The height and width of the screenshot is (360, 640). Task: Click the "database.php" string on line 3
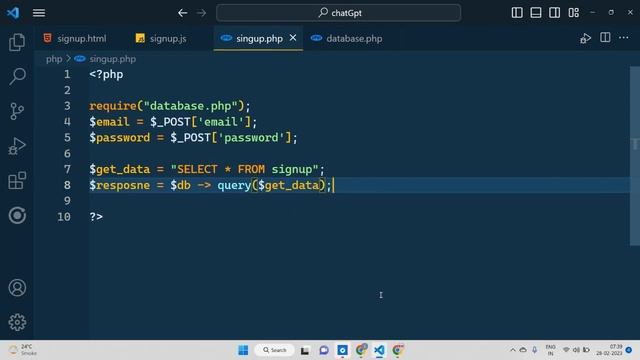coord(191,106)
